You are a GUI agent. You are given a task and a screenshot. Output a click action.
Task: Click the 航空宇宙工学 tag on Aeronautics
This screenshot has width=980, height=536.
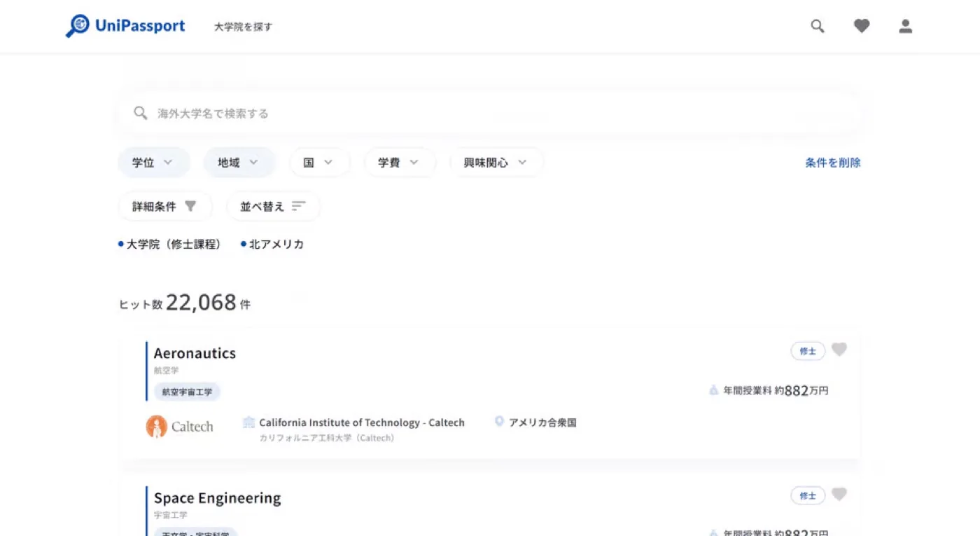click(187, 392)
